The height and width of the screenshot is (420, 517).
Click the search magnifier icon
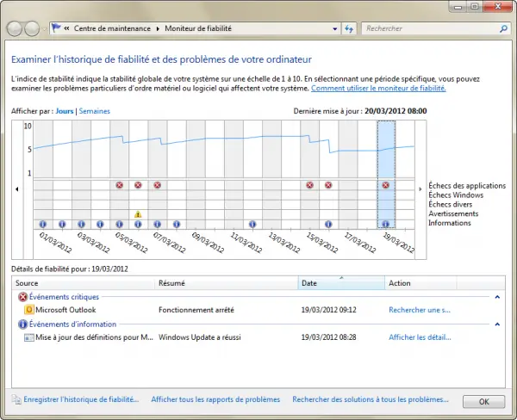(x=503, y=28)
